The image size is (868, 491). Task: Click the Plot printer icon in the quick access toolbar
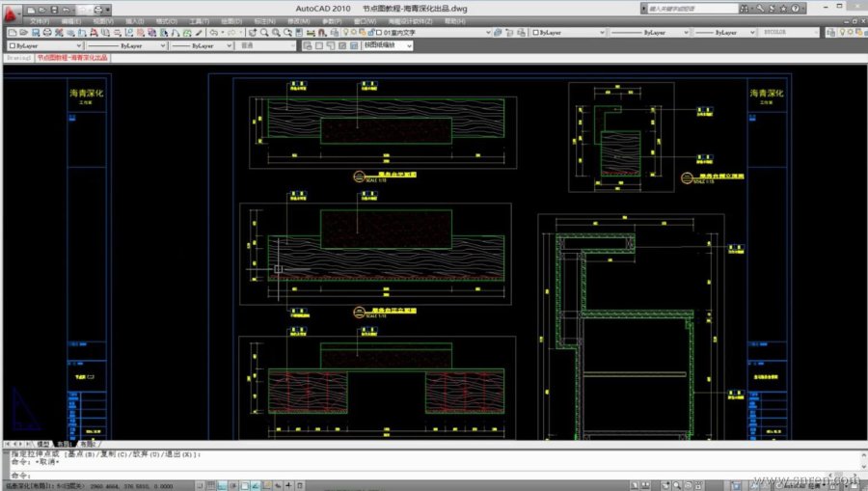(x=98, y=9)
